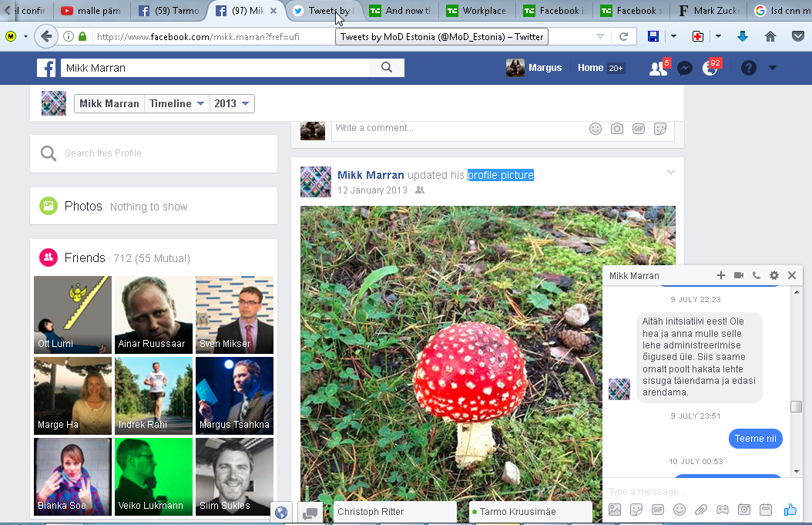Open Sven Mikser friend thumbnail

click(235, 315)
